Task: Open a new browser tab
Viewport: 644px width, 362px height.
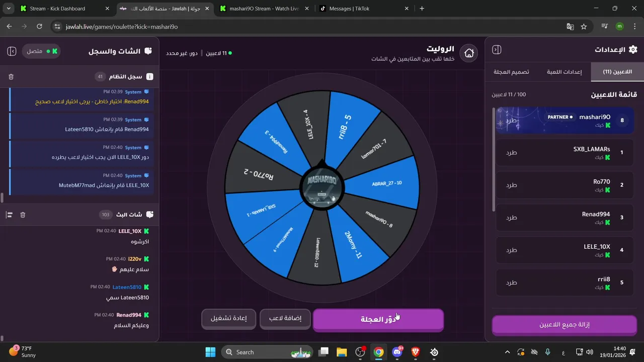Action: [422, 9]
